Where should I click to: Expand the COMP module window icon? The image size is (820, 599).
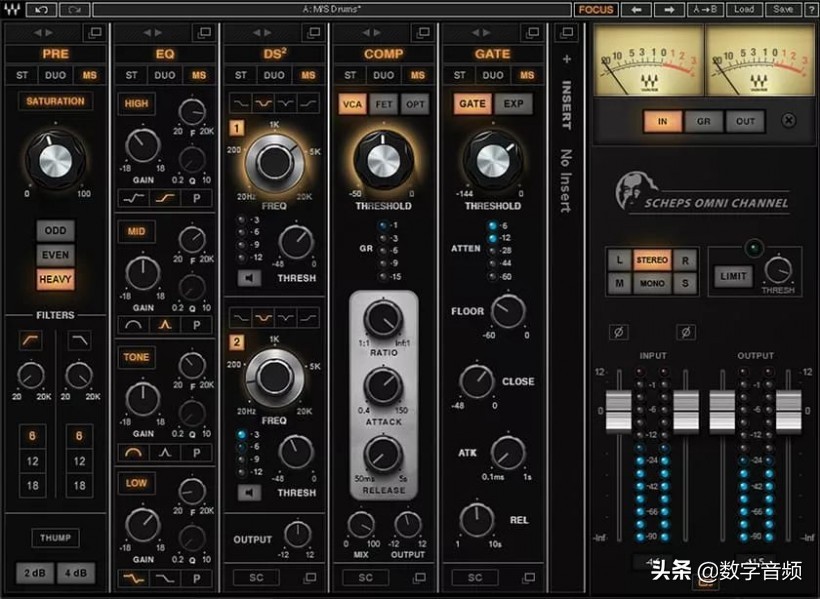[x=423, y=32]
